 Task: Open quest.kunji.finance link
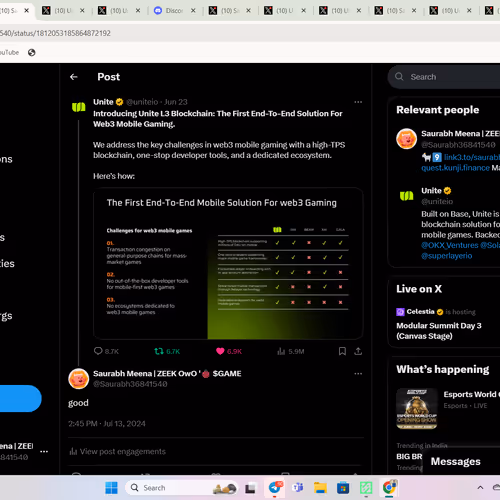[455, 168]
